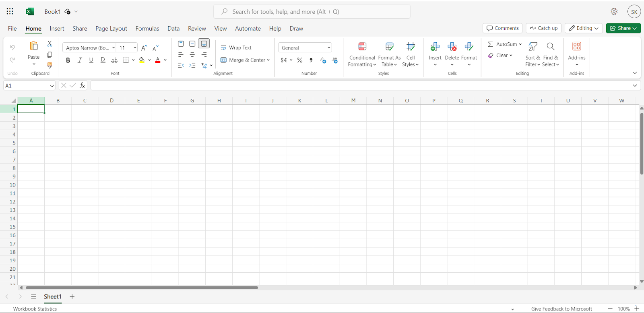Open the Insert tab
644x313 pixels.
(x=57, y=29)
